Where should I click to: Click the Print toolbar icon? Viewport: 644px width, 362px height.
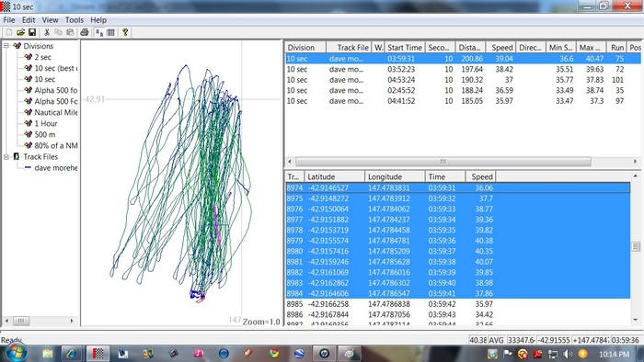pos(85,32)
